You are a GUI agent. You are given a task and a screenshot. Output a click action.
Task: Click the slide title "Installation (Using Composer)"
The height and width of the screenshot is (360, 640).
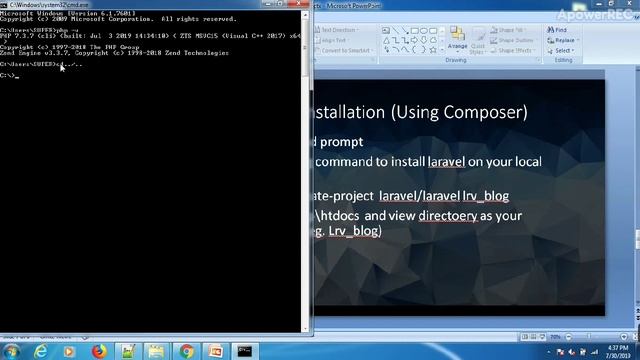tap(421, 112)
